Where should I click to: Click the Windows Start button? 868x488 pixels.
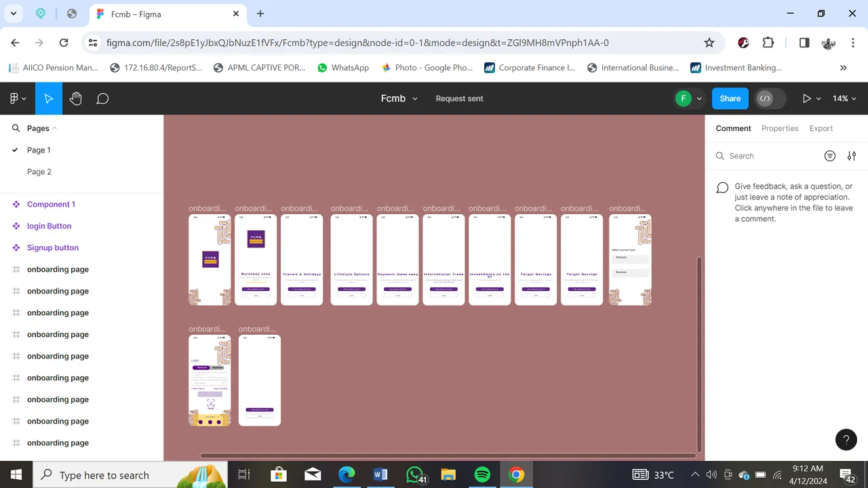(16, 474)
